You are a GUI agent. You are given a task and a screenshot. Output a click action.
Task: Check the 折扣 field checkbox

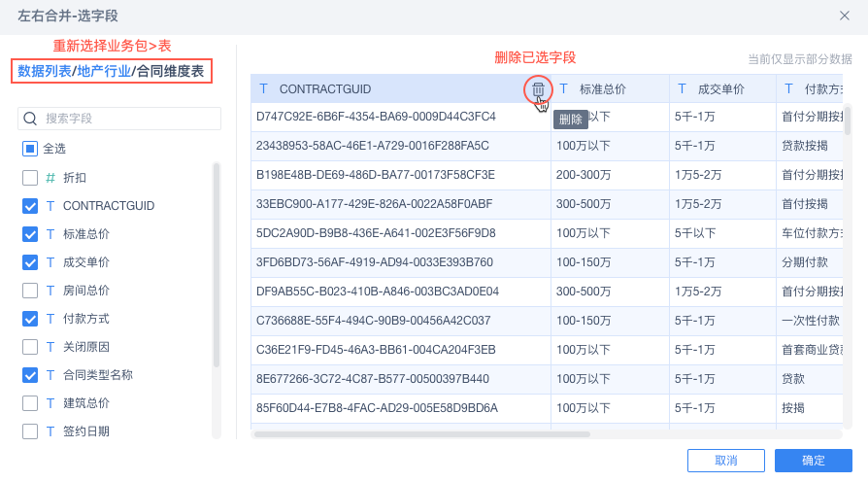pyautogui.click(x=30, y=178)
